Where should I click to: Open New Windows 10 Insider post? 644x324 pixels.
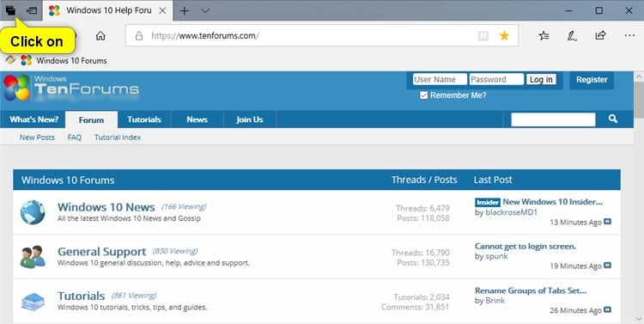tap(552, 202)
